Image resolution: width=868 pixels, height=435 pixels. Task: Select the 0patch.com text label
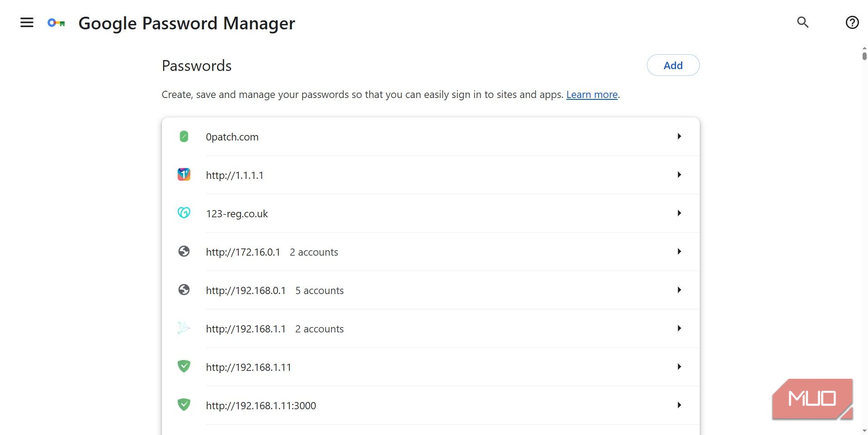tap(232, 137)
